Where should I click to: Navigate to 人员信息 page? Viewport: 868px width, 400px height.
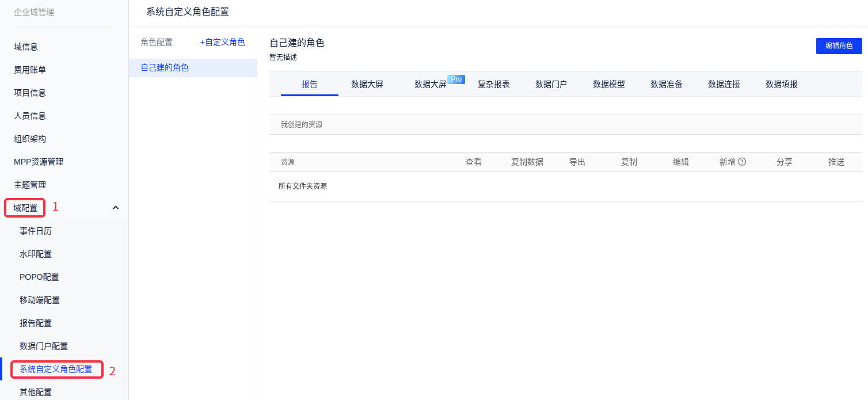tap(30, 116)
